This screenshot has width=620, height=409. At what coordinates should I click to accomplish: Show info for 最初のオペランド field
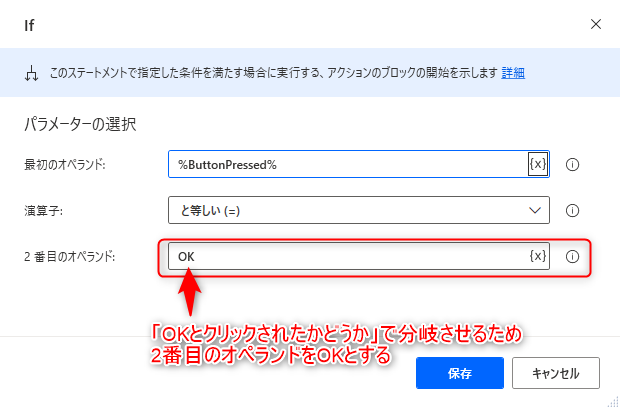[572, 164]
